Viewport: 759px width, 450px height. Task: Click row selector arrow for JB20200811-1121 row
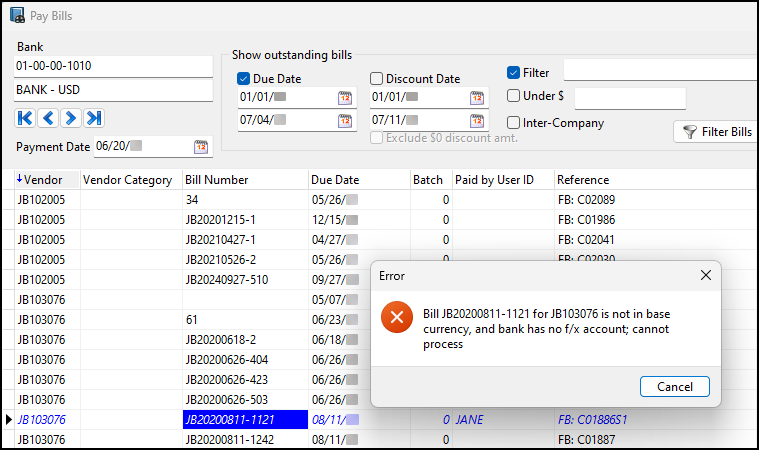coord(8,420)
